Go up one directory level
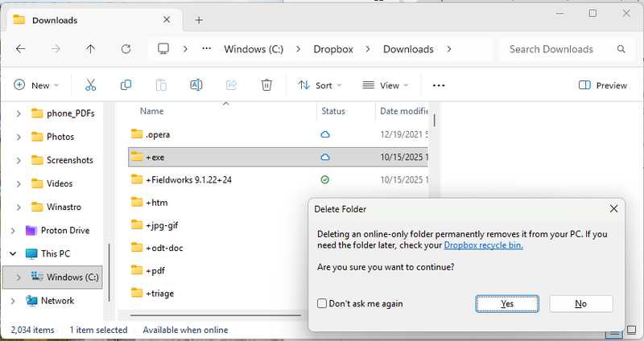Viewport: 644px width, 341px height. 90,49
